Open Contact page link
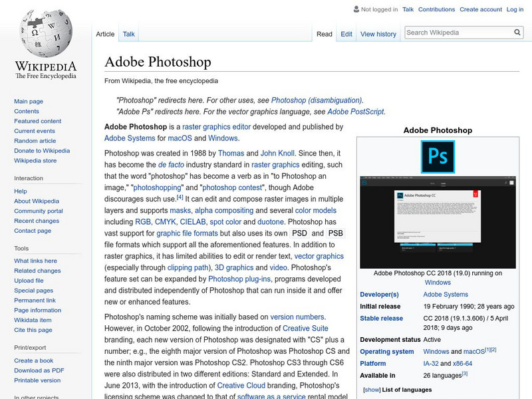This screenshot has height=399, width=532. 33,231
